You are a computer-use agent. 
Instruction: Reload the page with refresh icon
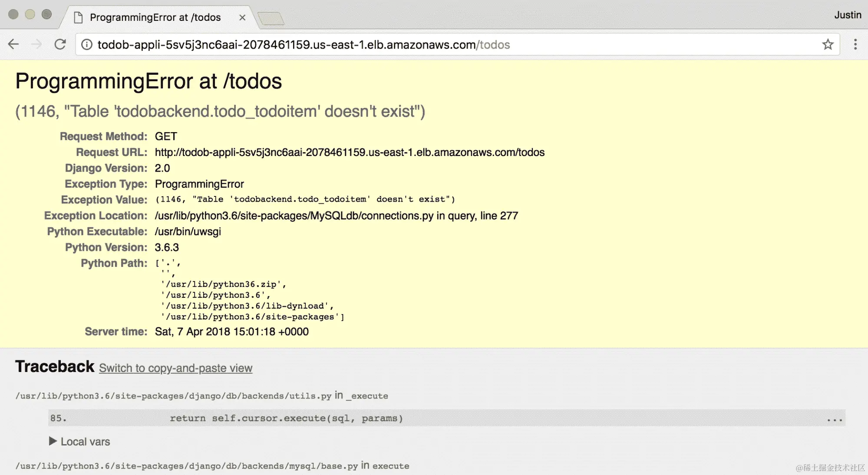point(60,44)
